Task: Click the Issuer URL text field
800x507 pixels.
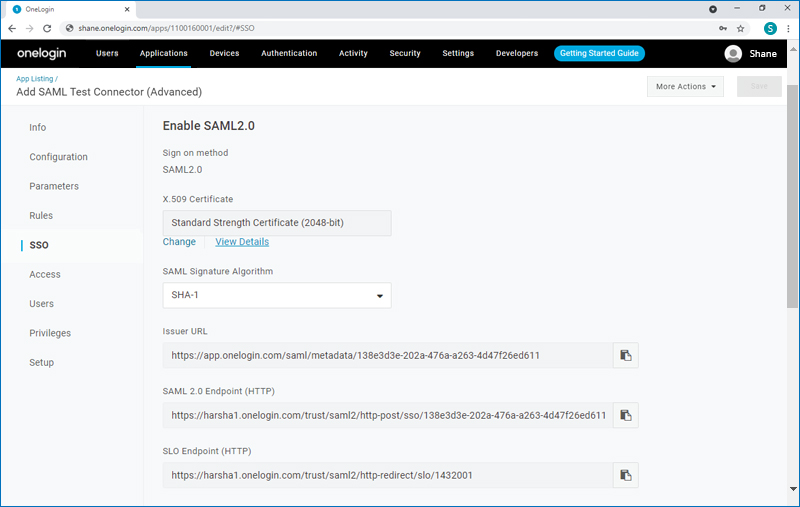Action: [387, 355]
